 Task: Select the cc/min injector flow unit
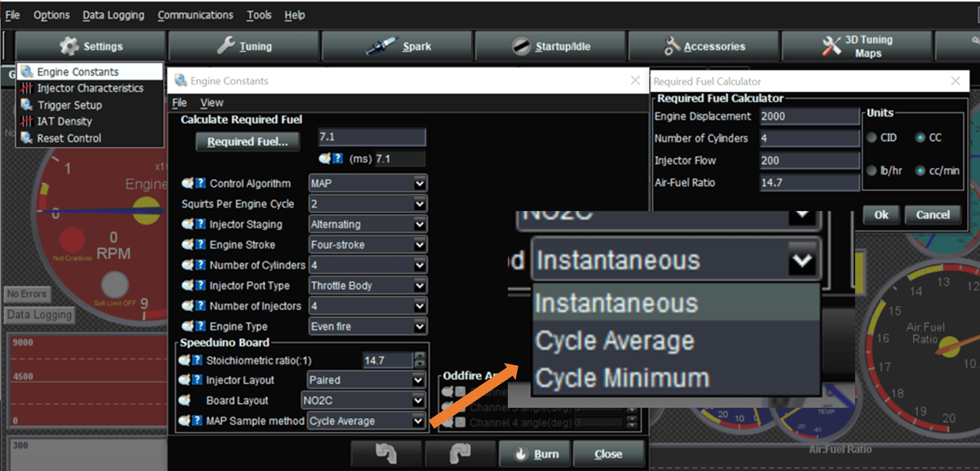(920, 171)
